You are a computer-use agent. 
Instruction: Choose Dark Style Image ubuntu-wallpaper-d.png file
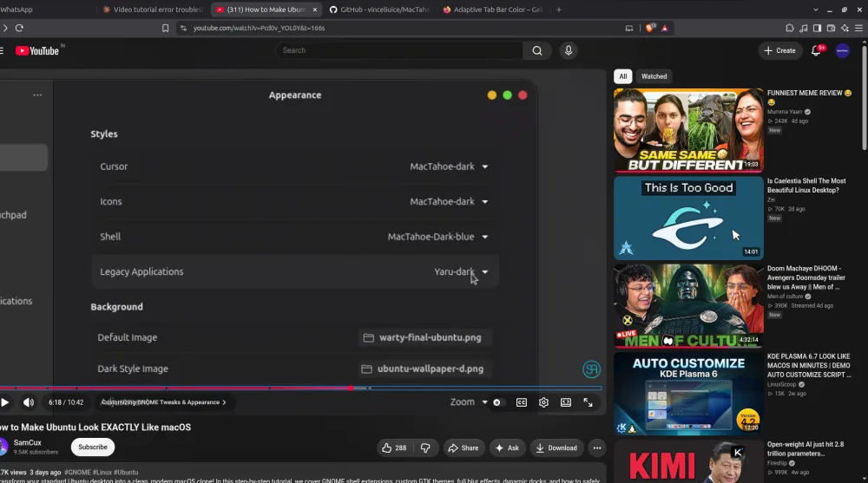point(424,369)
